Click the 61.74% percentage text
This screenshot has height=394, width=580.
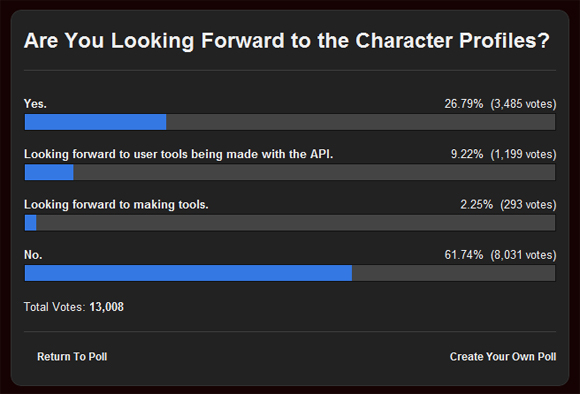(x=463, y=255)
